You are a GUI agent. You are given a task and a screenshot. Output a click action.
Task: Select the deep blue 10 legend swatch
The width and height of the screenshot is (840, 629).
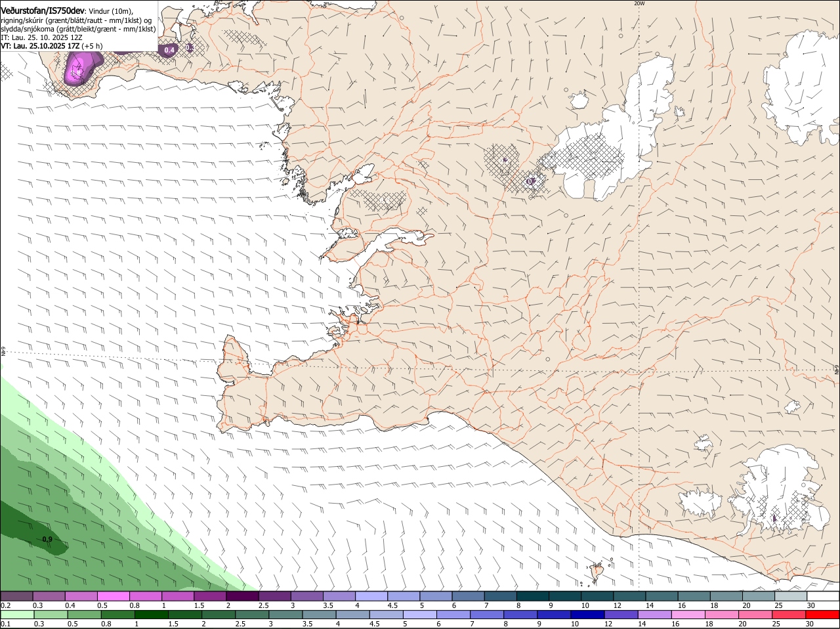pos(588,615)
